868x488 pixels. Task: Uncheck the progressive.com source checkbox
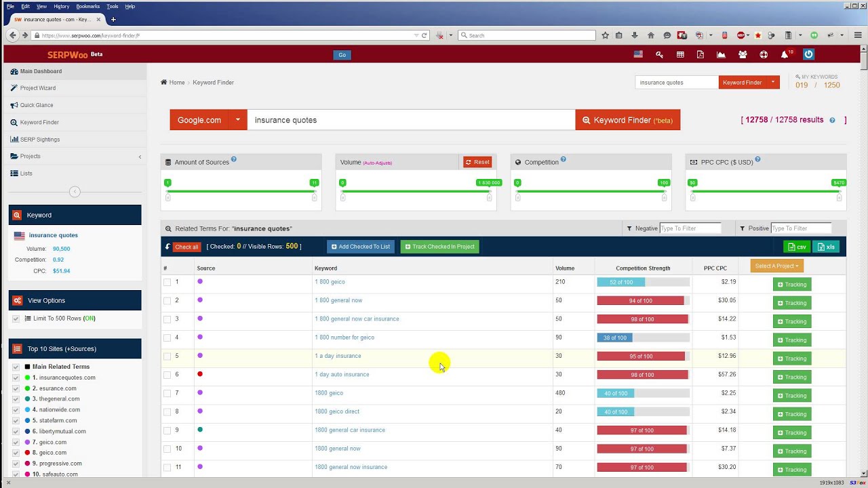pyautogui.click(x=16, y=464)
